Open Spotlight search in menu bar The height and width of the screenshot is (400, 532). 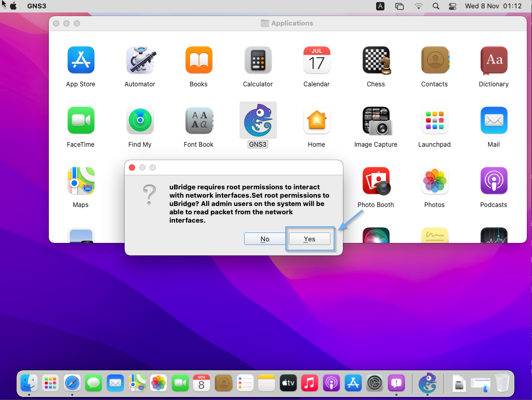pyautogui.click(x=436, y=6)
